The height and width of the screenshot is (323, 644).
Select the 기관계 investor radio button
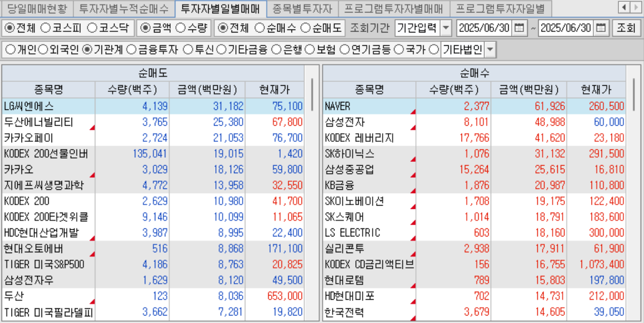point(87,50)
